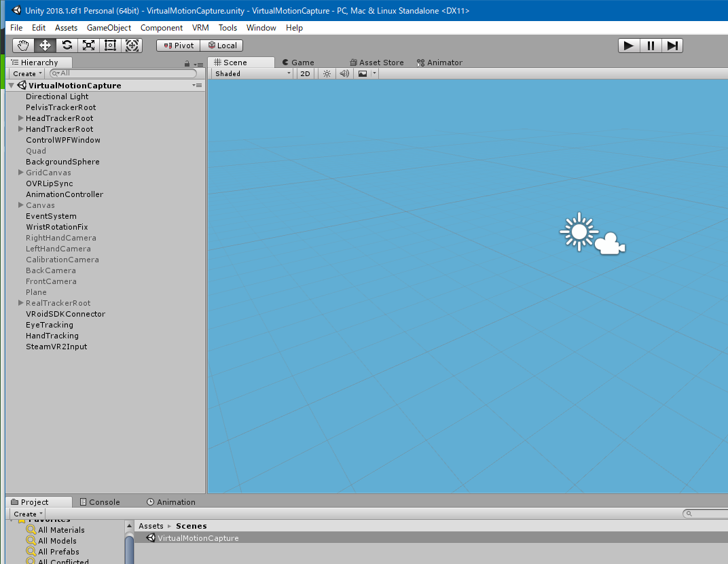This screenshot has height=564, width=728.
Task: Select the Scale tool
Action: (x=89, y=46)
